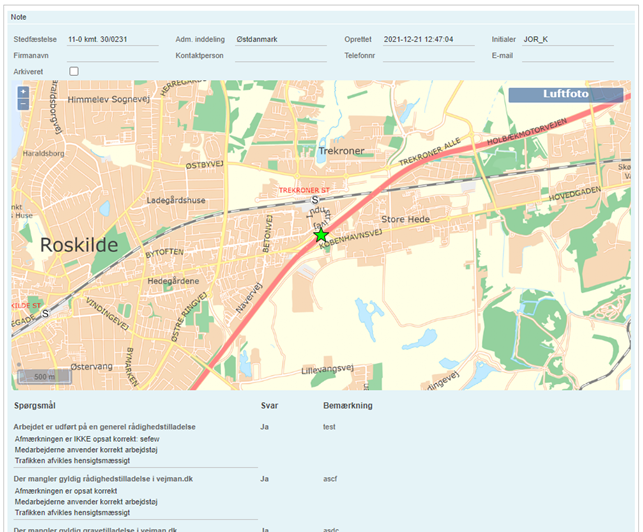Click the green star location marker
This screenshot has height=532, width=643.
pyautogui.click(x=321, y=235)
